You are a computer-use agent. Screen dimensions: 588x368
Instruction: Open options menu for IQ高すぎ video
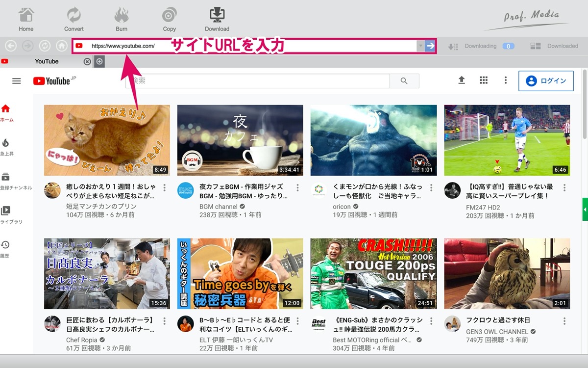tap(564, 188)
